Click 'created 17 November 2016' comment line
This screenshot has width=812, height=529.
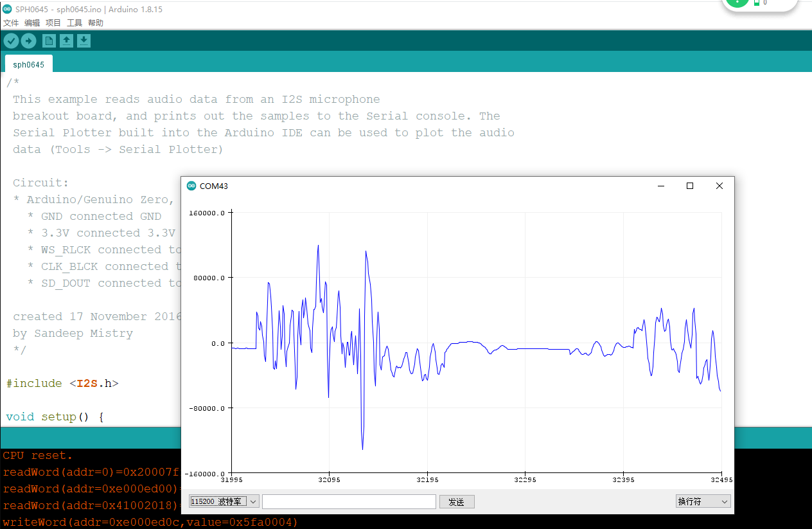[x=98, y=316]
